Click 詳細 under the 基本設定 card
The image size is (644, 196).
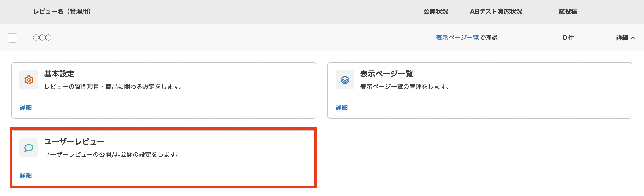25,107
